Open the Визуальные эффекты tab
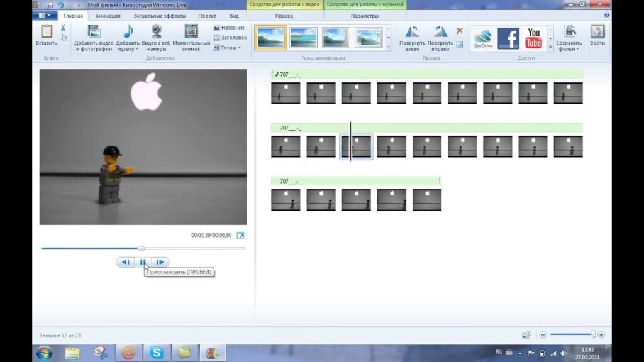This screenshot has width=644, height=362. coord(159,16)
